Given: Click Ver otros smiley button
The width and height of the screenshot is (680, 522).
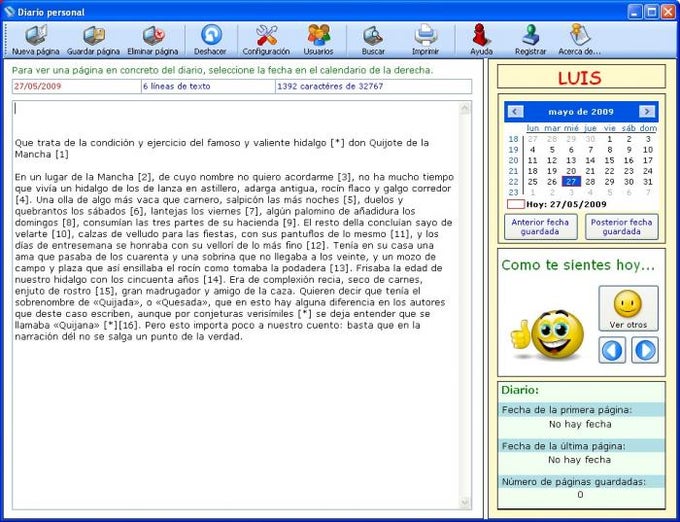Looking at the screenshot, I should coord(628,308).
